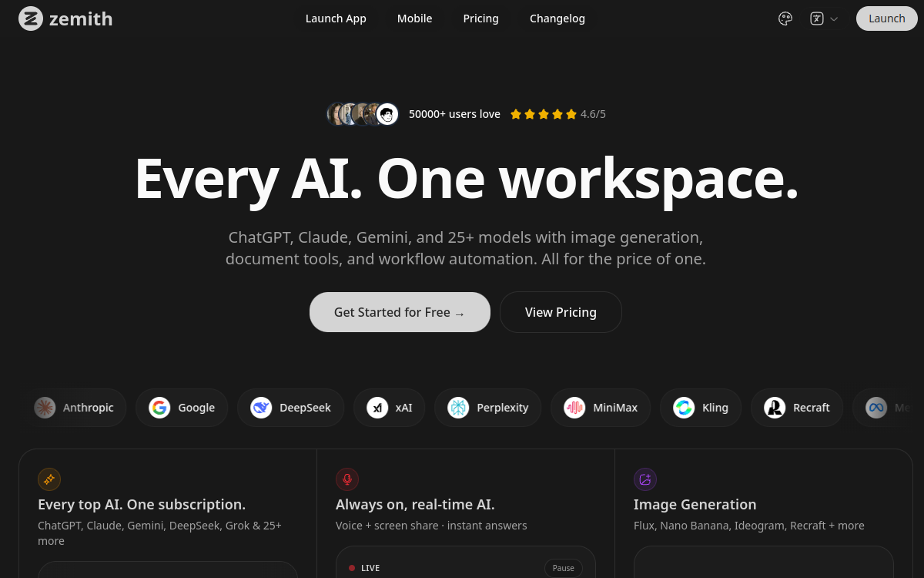The image size is (924, 578).
Task: Click the Recraft logo icon
Action: pos(775,408)
